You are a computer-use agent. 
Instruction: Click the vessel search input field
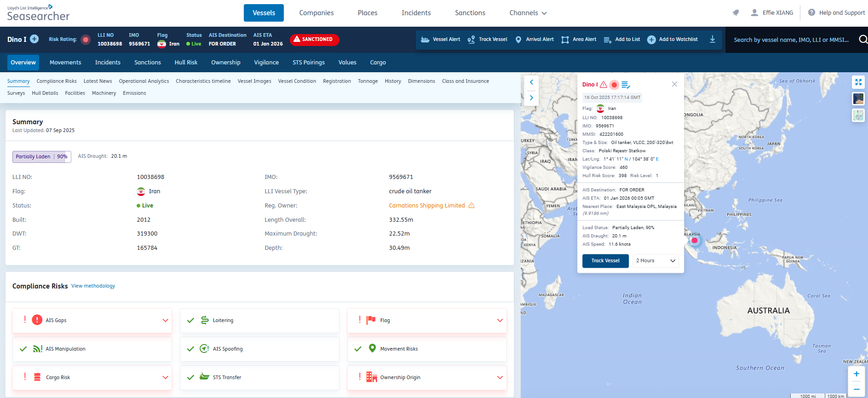tap(791, 40)
